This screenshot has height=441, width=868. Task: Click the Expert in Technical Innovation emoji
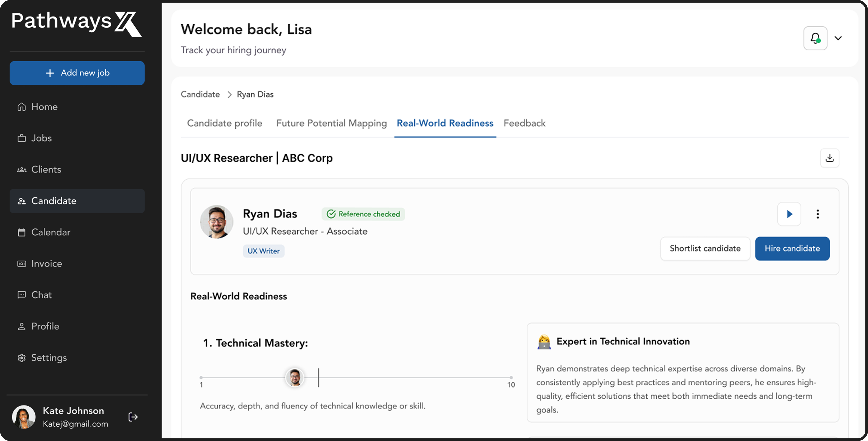coord(544,342)
